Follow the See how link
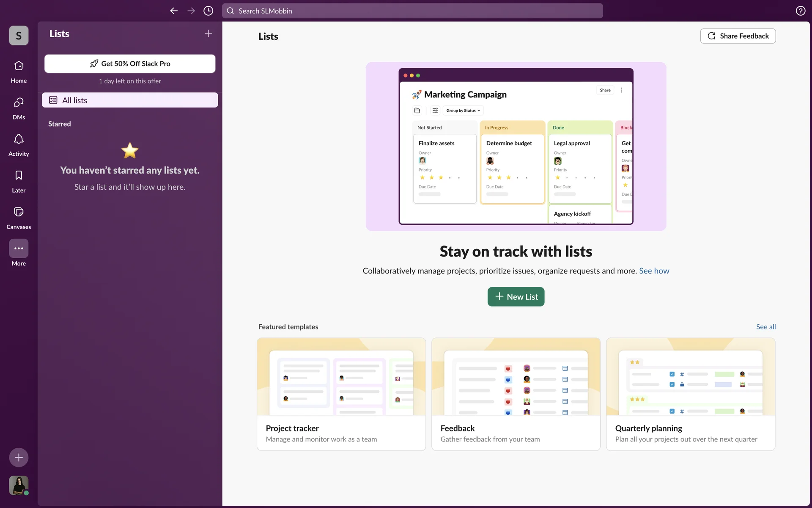The width and height of the screenshot is (812, 508). (654, 271)
